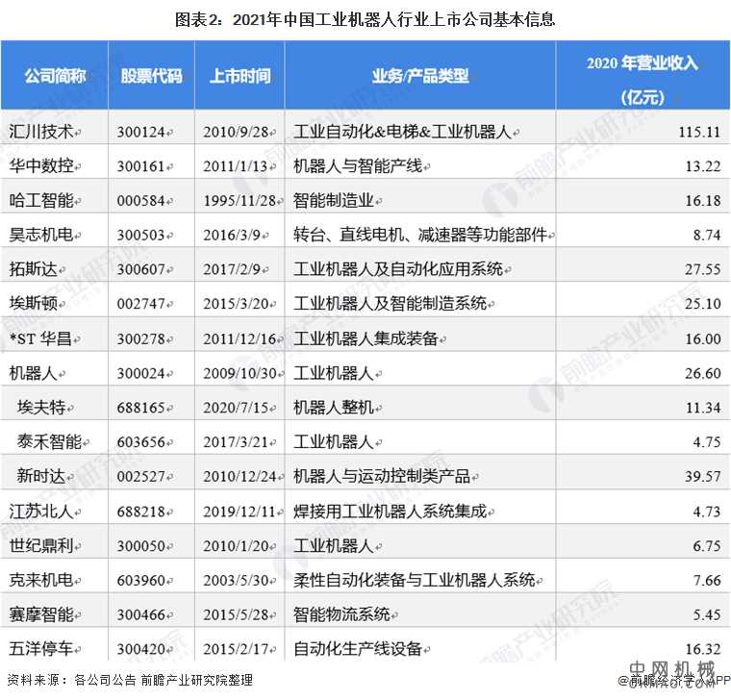
Task: Select revenue value 115.11
Action: point(699,133)
